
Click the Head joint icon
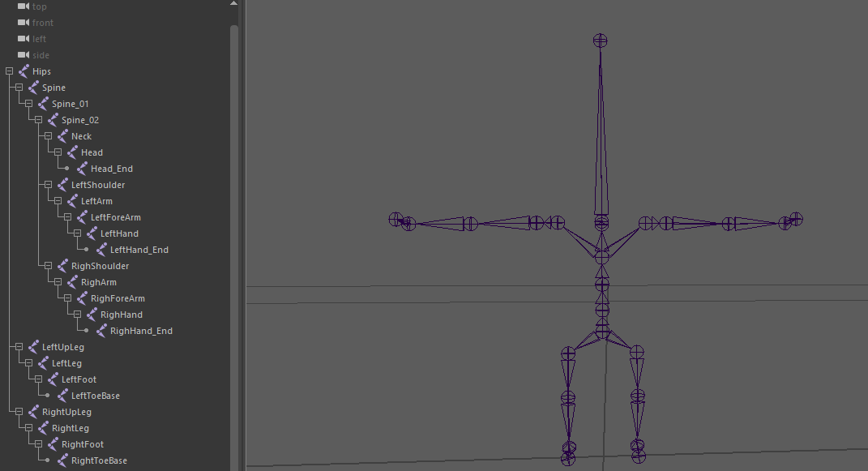coord(72,152)
